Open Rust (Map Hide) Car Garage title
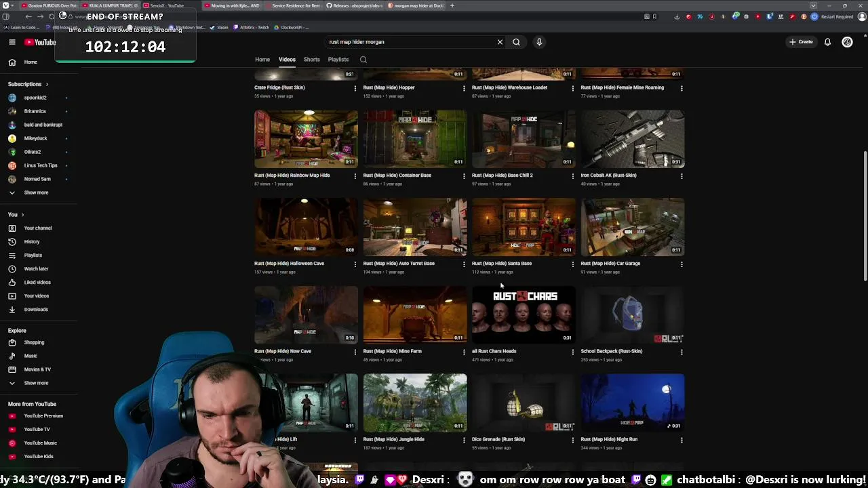Image resolution: width=868 pixels, height=488 pixels. 610,264
